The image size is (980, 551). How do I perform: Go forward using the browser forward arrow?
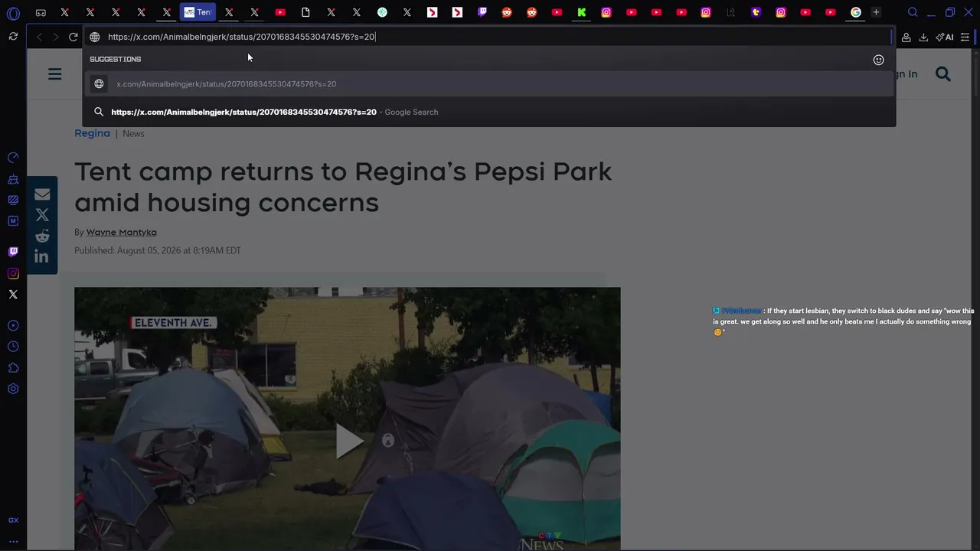[x=55, y=37]
